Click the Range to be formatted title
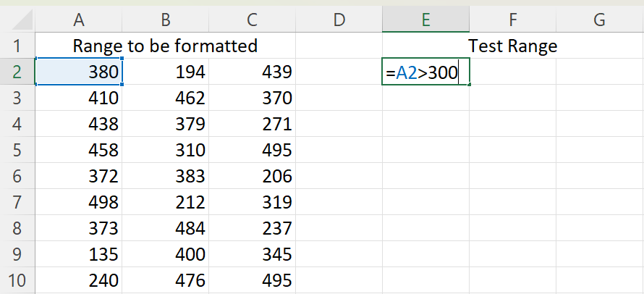644x294 pixels. click(165, 45)
